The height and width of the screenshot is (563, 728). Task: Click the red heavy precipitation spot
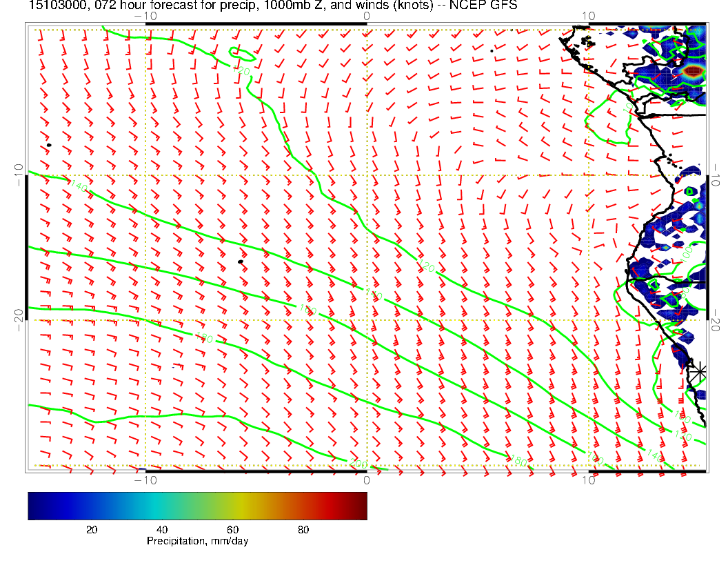coord(691,71)
